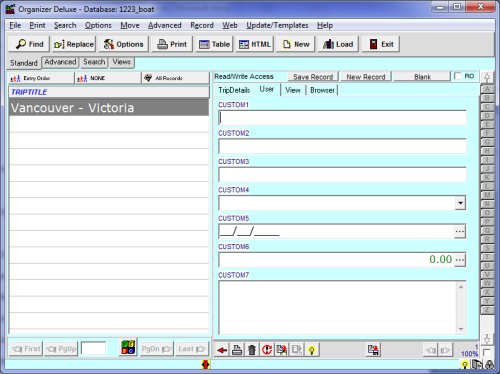Click the page number box between PgUp and PgDn
This screenshot has width=500, height=374.
point(94,348)
